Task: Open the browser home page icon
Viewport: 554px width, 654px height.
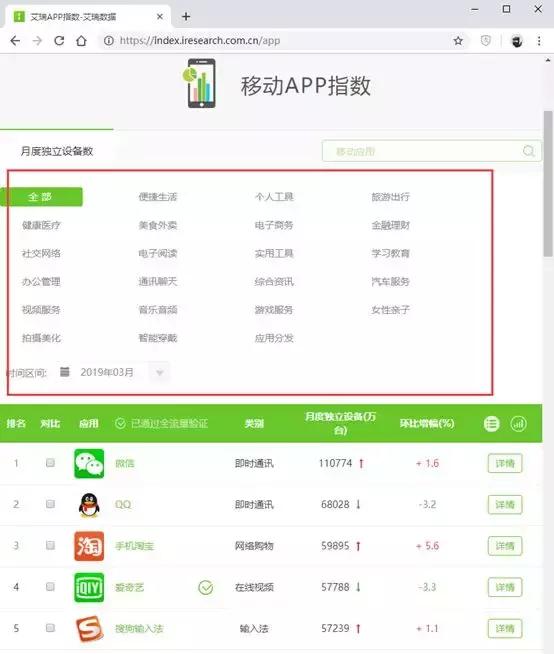Action: point(81,40)
